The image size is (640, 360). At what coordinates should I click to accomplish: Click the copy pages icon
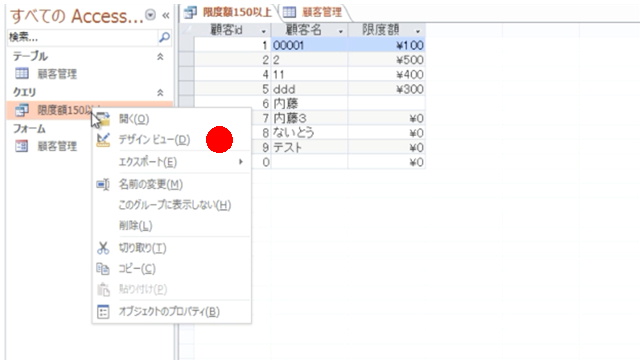click(103, 269)
